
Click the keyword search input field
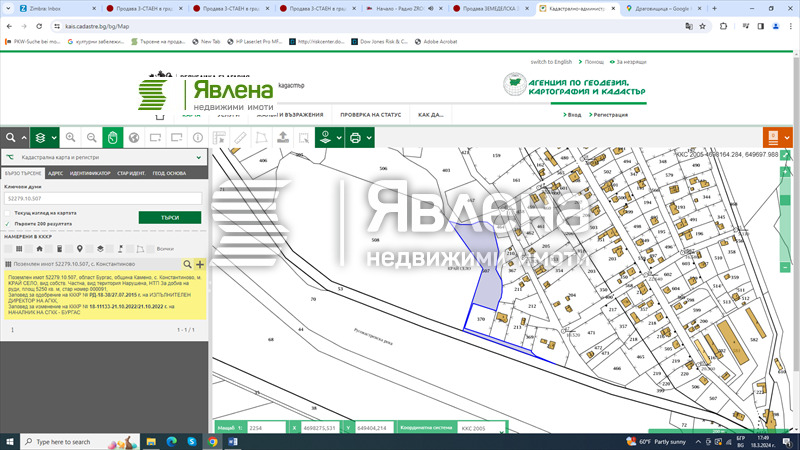click(x=102, y=198)
